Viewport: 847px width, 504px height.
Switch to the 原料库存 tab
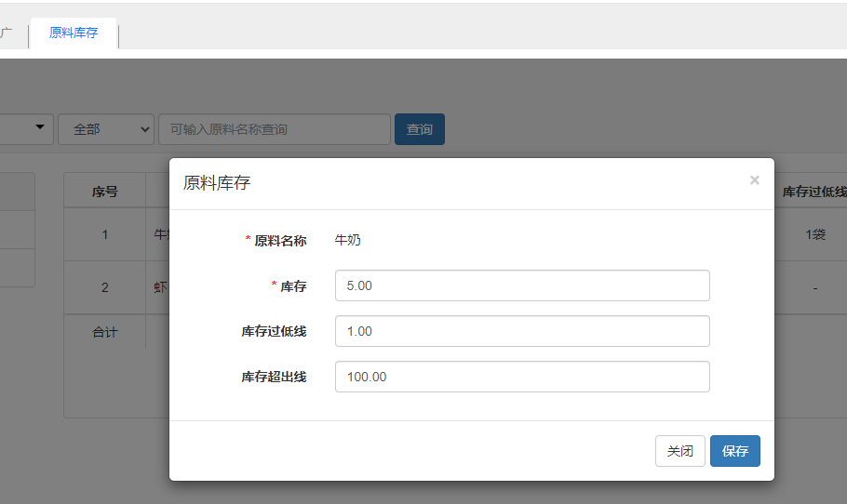(x=74, y=33)
